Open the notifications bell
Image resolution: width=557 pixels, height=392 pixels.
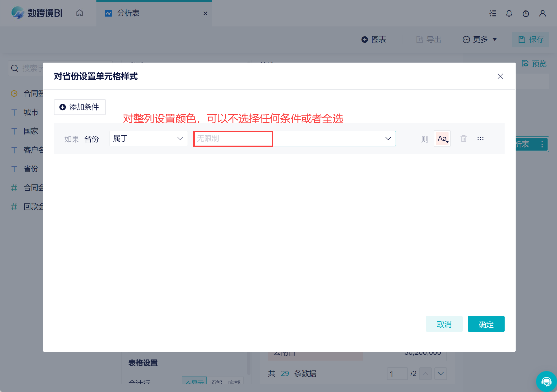click(x=509, y=13)
